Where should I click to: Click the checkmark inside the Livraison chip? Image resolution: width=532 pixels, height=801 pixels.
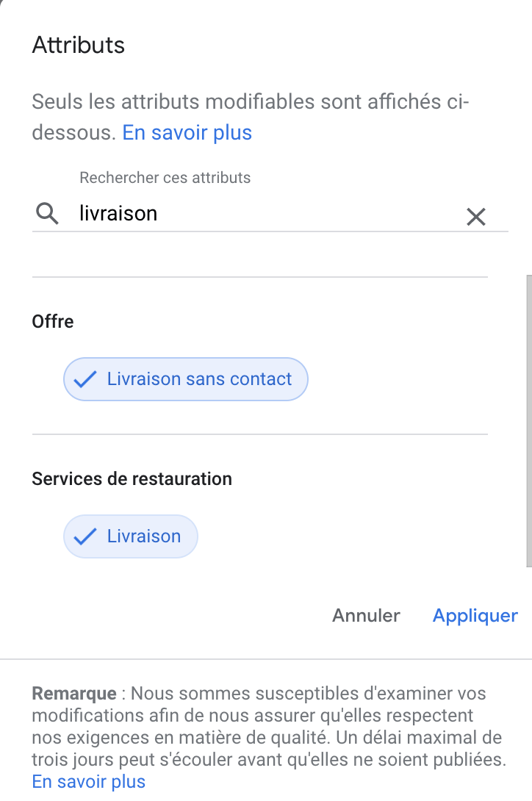(85, 536)
